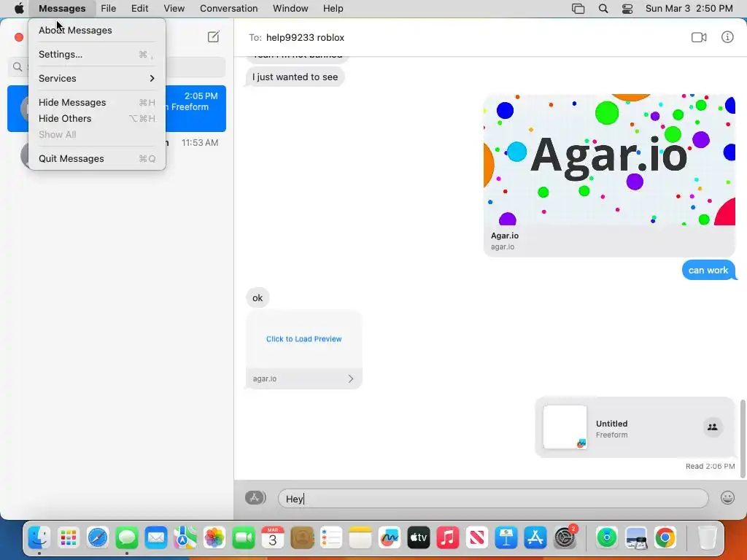Click the 'can work' message bubble
The width and height of the screenshot is (747, 560).
[708, 270]
